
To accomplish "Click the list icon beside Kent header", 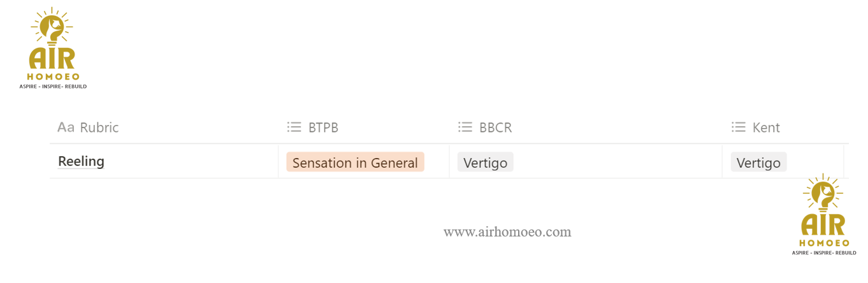I will pyautogui.click(x=738, y=127).
